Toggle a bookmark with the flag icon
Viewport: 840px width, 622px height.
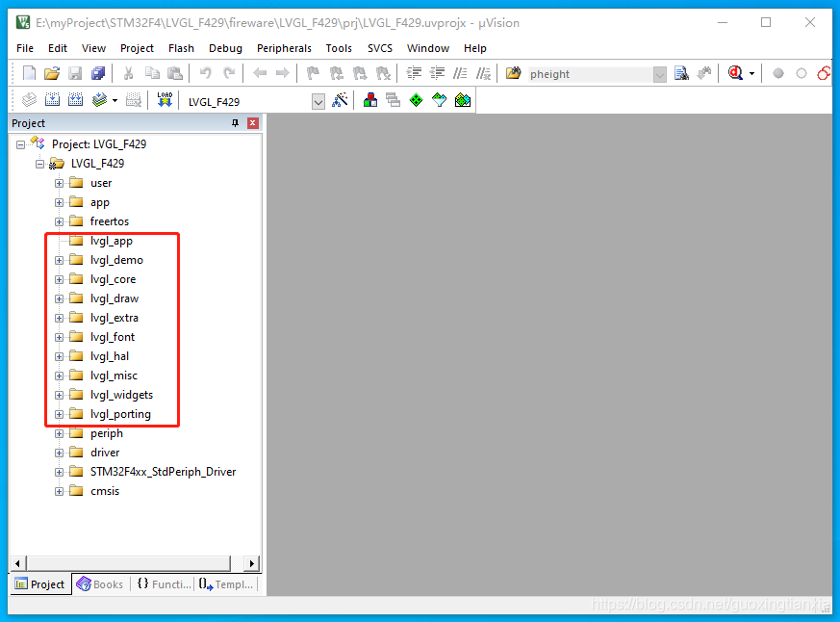[x=313, y=73]
